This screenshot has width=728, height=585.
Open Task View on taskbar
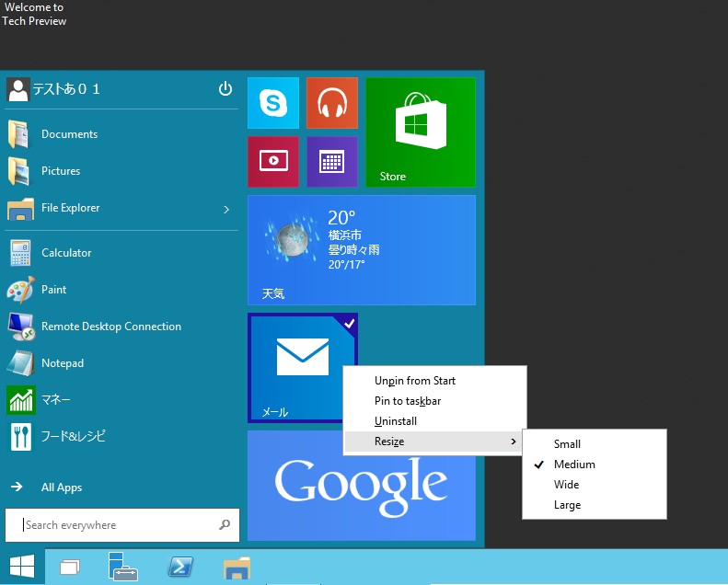click(70, 567)
